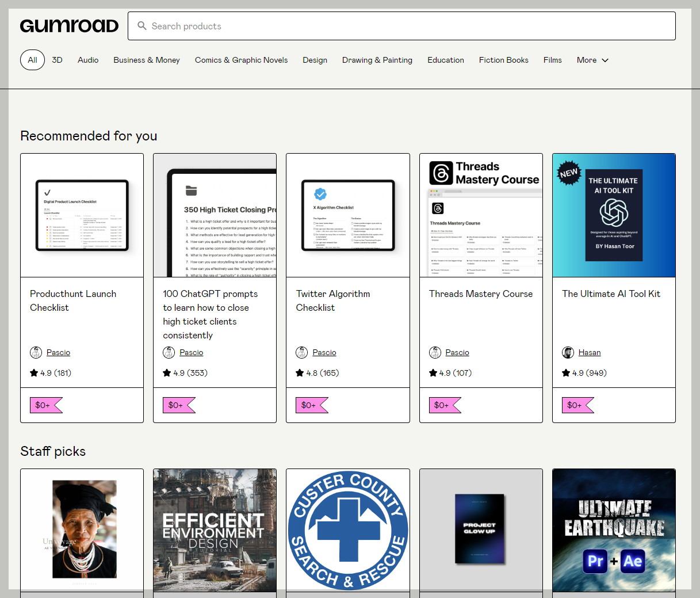Click the Recommended for you heading
Viewport: 700px width, 598px height.
pyautogui.click(x=89, y=136)
